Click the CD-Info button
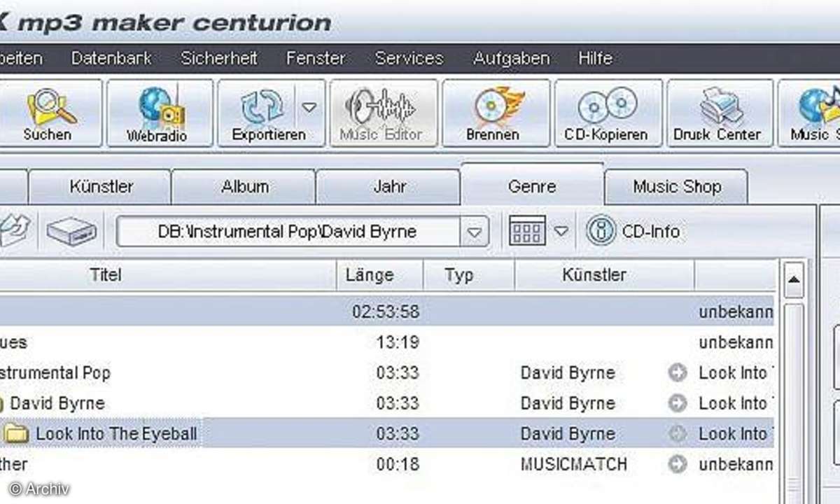840x504 pixels. click(633, 232)
